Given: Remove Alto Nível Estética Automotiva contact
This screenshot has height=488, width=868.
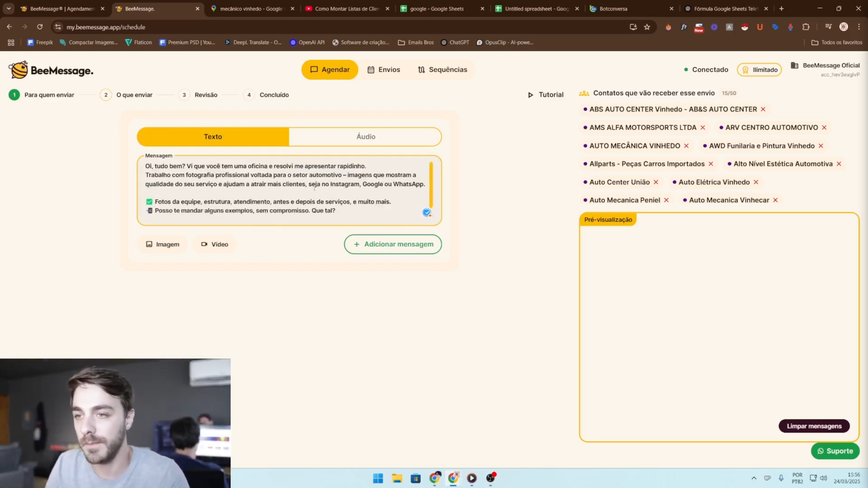Looking at the screenshot, I should tap(839, 164).
